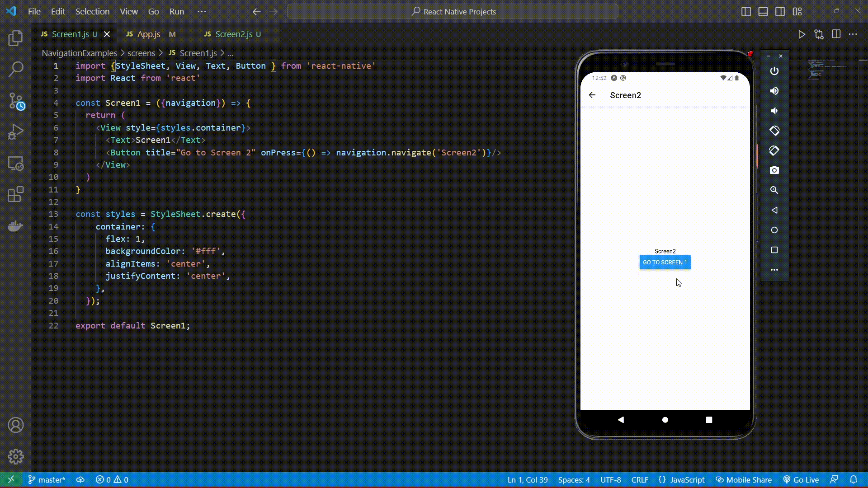Open the Source Control view
Screen dimensions: 868x488
[x=16, y=101]
